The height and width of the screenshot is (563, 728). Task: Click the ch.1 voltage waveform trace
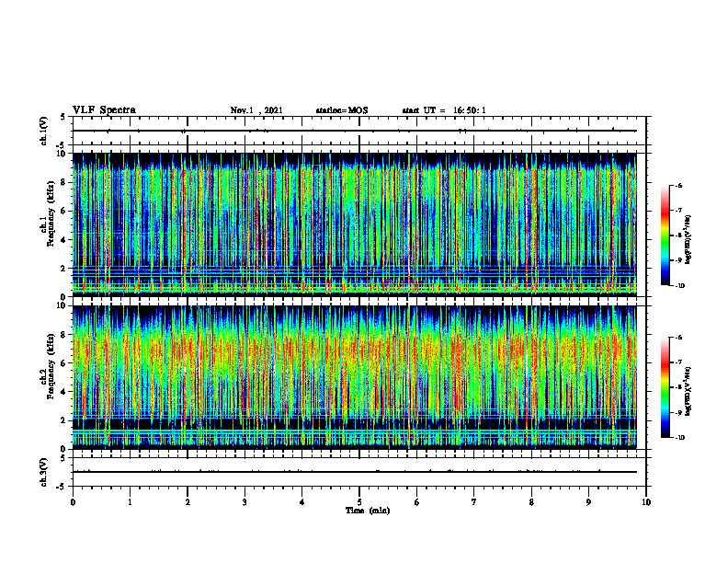[x=354, y=131]
